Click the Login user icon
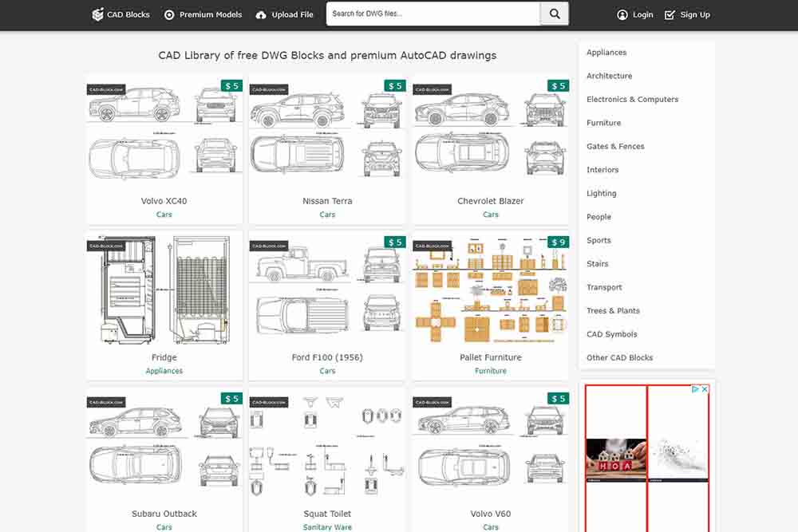The height and width of the screenshot is (532, 798). point(622,14)
